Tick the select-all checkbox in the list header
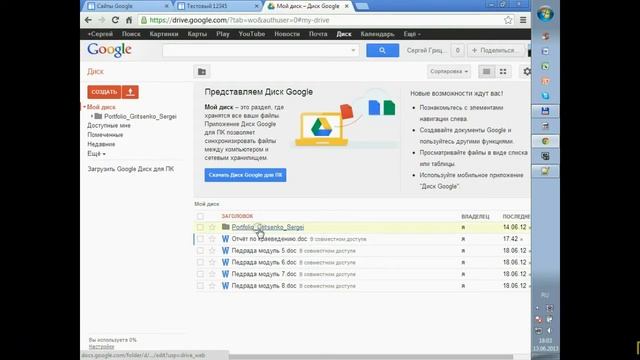 click(x=200, y=216)
